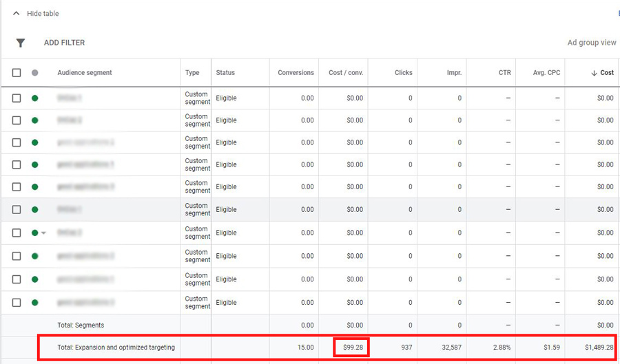The width and height of the screenshot is (620, 364).
Task: Click the grey status dot in header
Action: tap(35, 73)
